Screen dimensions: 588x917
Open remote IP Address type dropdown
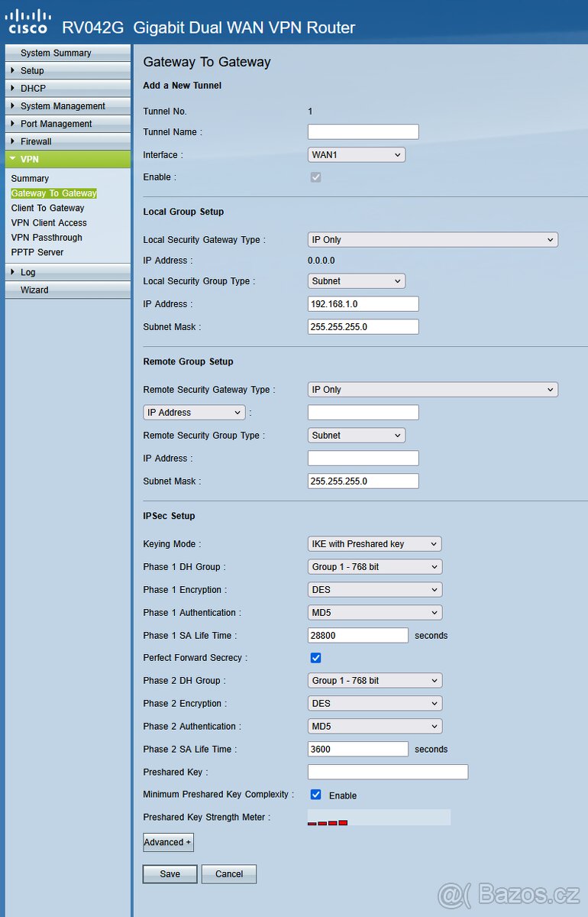click(194, 412)
